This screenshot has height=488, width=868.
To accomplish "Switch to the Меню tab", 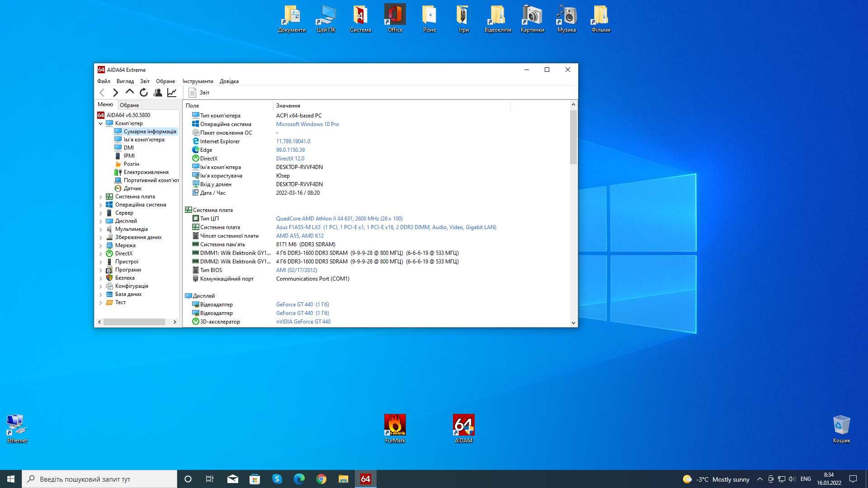I will [105, 104].
